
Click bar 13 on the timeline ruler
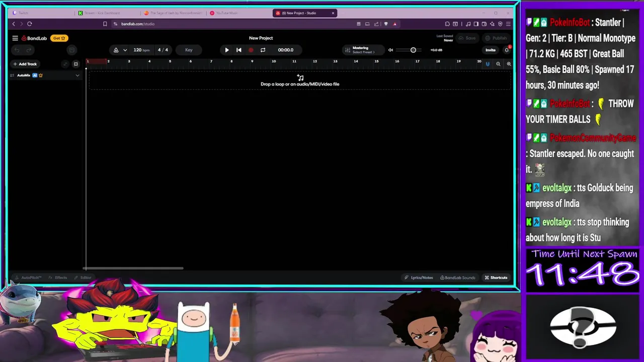335,61
